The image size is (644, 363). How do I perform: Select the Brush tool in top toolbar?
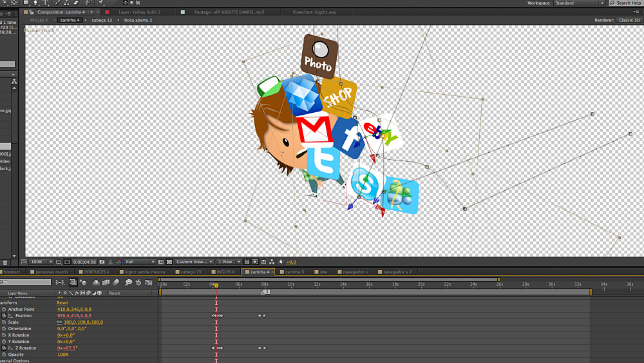click(57, 3)
